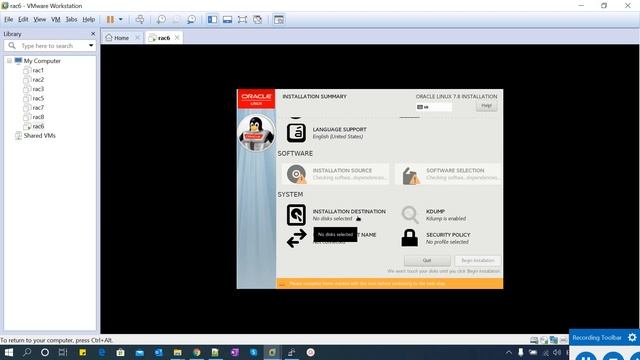Close the Home tab
The image size is (640, 360).
137,38
